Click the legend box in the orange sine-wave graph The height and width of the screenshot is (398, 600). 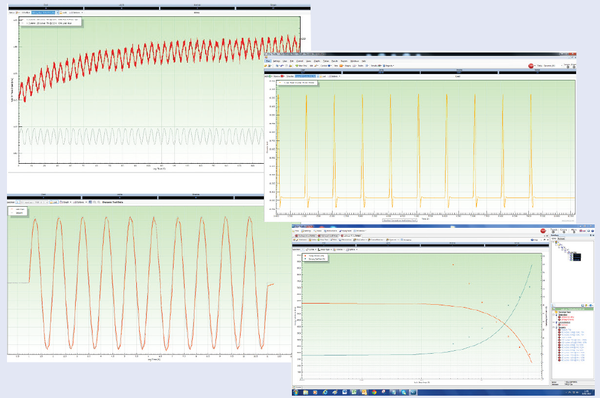pos(18,211)
